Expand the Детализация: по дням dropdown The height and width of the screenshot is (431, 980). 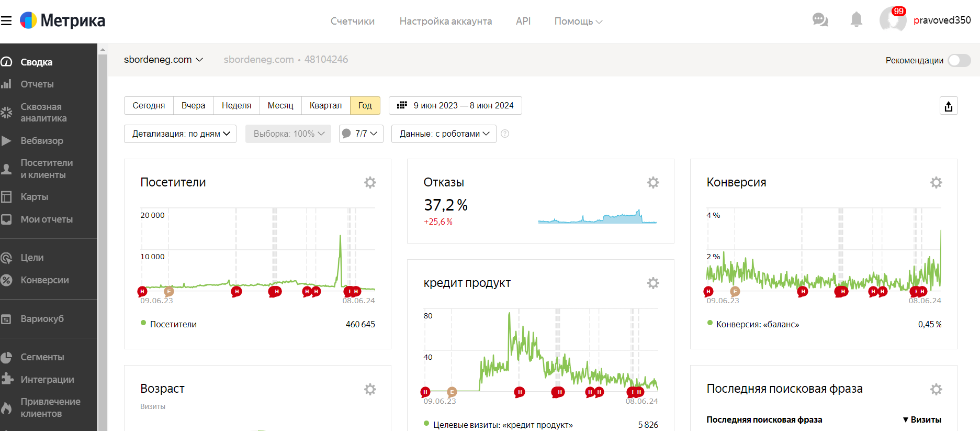click(180, 134)
